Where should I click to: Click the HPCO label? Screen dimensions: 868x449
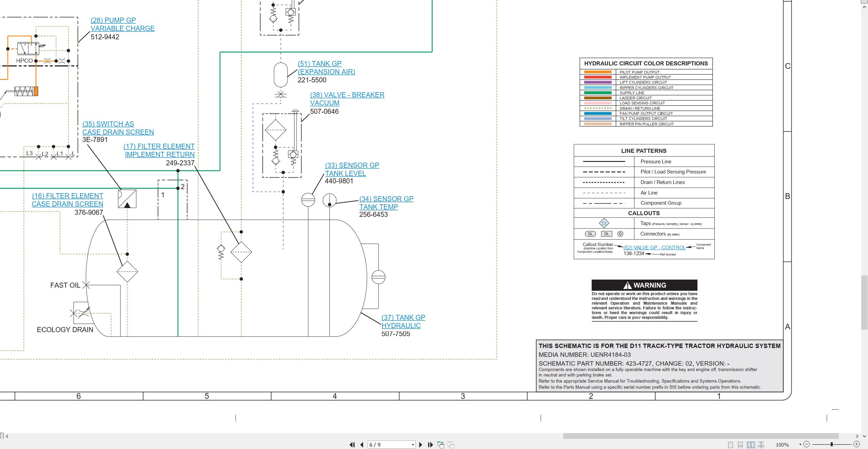(24, 61)
